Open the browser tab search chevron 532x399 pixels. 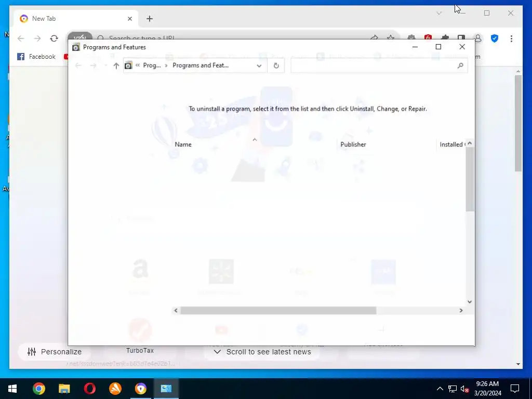point(439,13)
